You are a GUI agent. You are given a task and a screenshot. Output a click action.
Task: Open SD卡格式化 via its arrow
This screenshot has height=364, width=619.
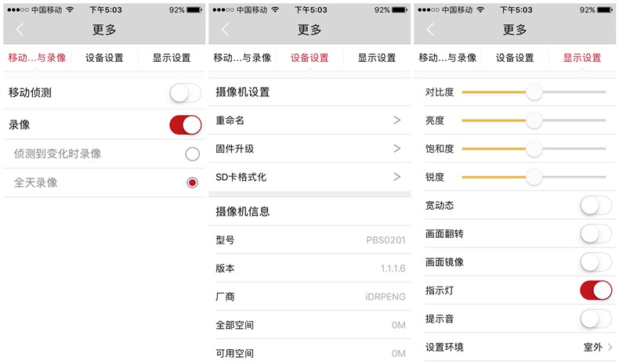point(397,177)
